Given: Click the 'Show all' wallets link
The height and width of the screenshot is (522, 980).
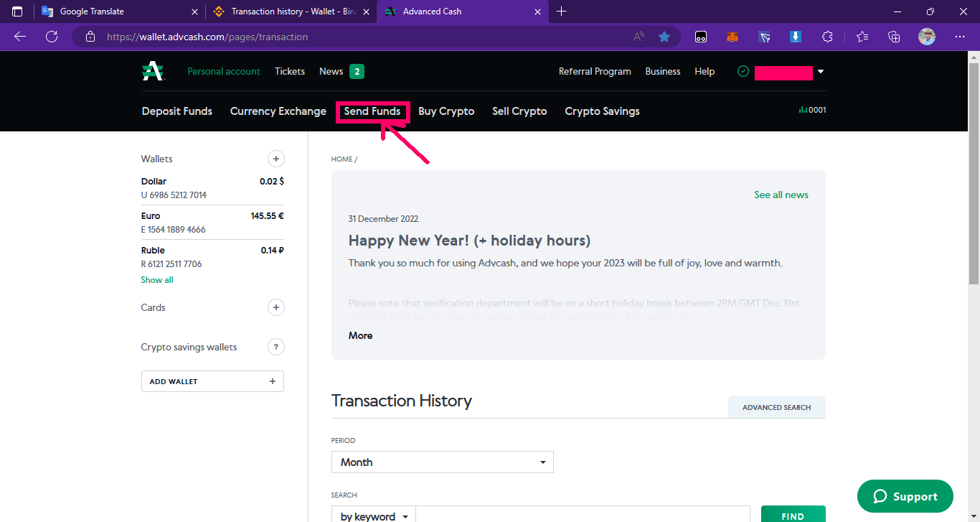Looking at the screenshot, I should 157,280.
